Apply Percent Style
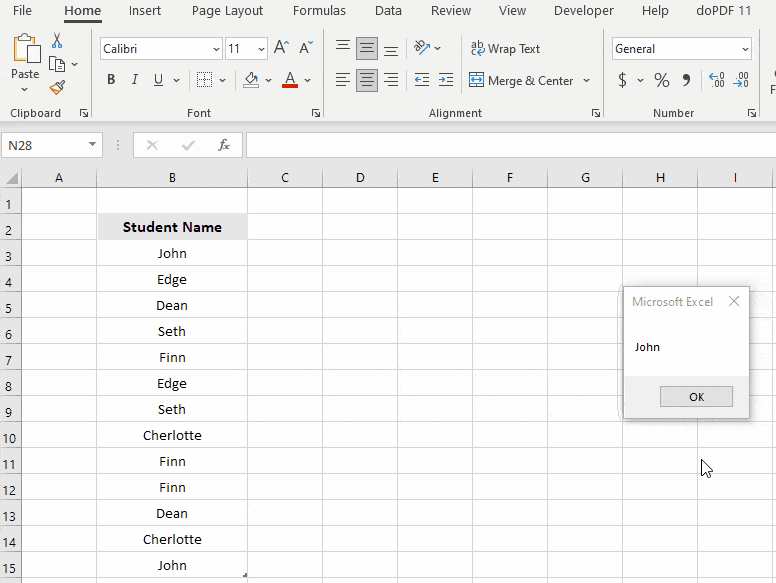Image resolution: width=776 pixels, height=583 pixels. [662, 80]
